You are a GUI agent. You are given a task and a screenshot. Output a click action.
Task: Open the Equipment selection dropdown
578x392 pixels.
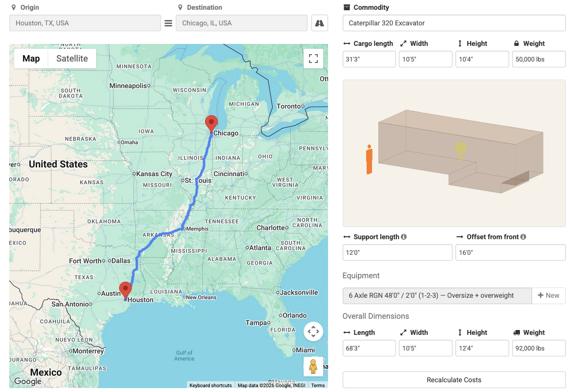(437, 296)
